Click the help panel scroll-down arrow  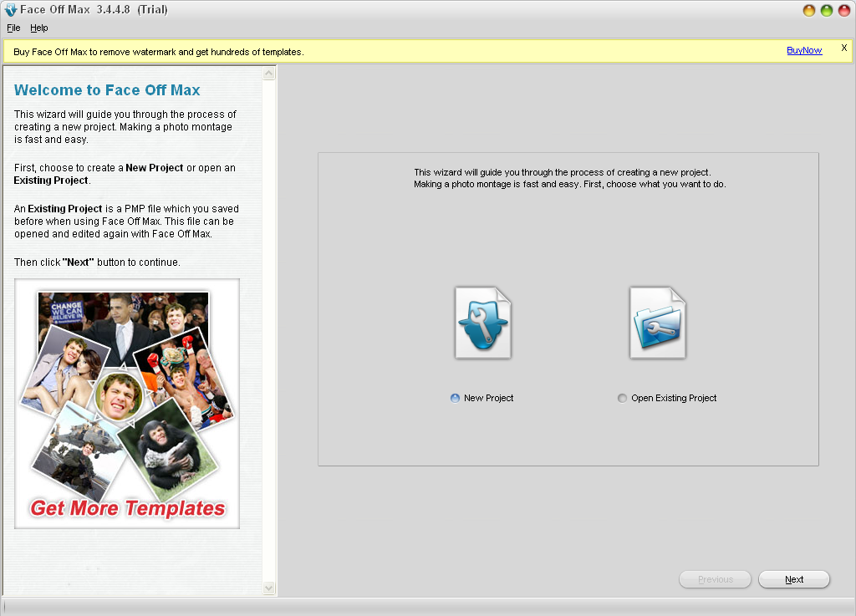point(269,588)
